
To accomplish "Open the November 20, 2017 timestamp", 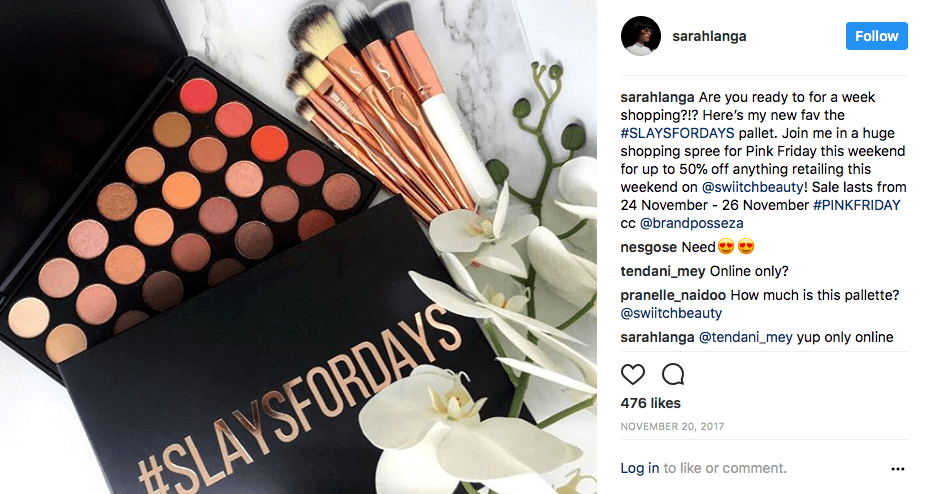I will click(x=672, y=427).
